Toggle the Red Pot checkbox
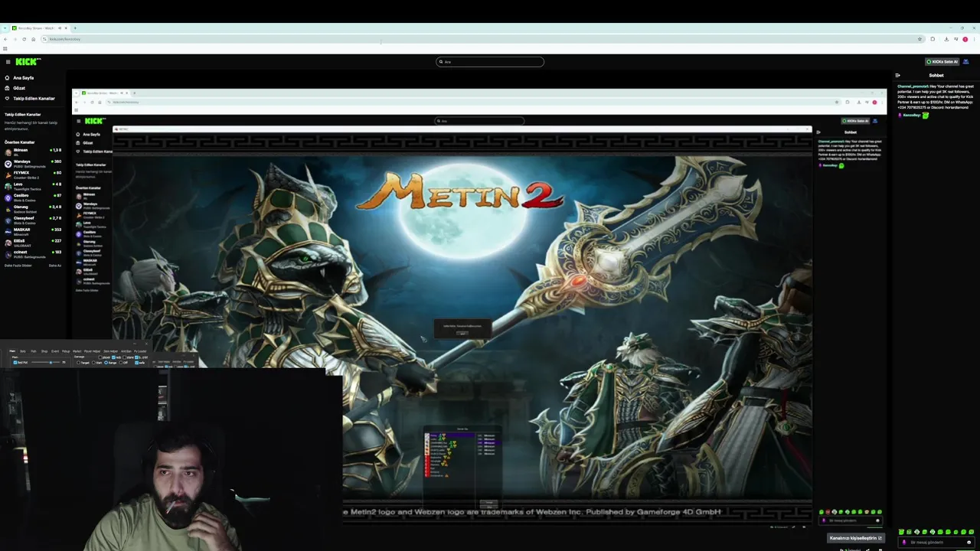980x551 pixels. click(15, 363)
